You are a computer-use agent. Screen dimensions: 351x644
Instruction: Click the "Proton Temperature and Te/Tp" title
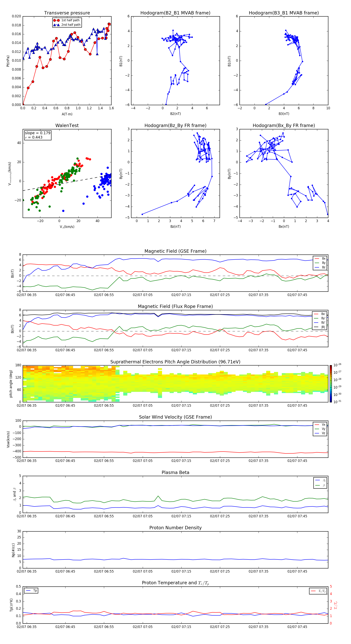tap(175, 583)
